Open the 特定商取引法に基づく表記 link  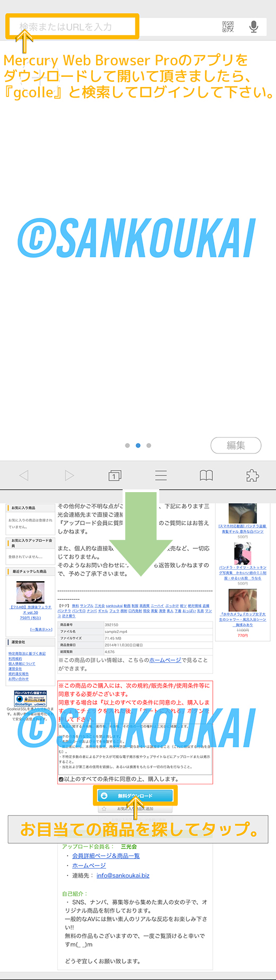coord(27,654)
